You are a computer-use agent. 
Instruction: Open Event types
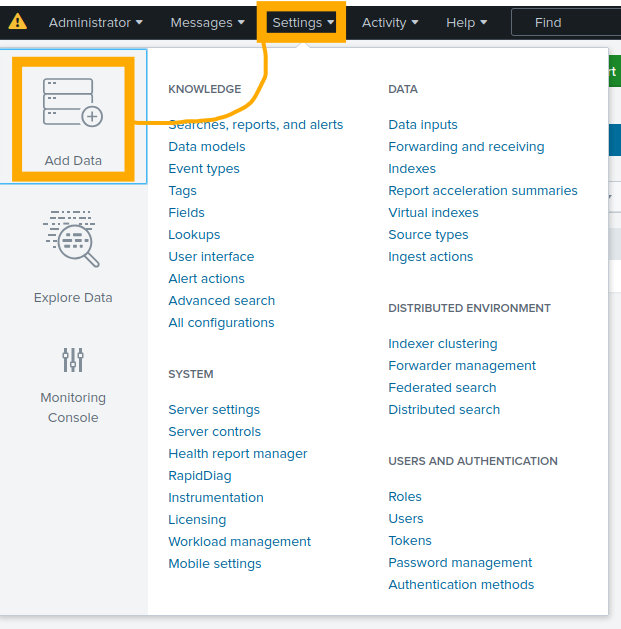(x=204, y=169)
